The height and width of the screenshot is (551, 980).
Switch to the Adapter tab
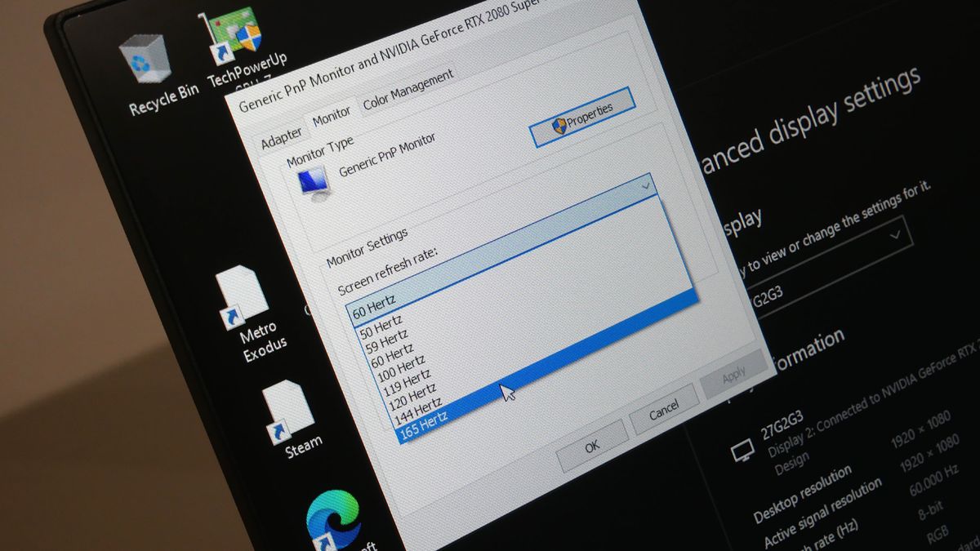pyautogui.click(x=280, y=139)
